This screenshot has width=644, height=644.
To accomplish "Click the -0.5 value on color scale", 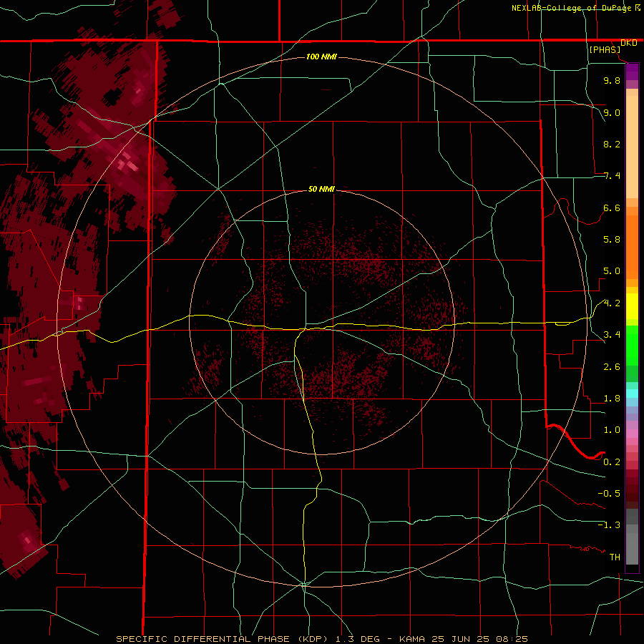I will pyautogui.click(x=609, y=494).
